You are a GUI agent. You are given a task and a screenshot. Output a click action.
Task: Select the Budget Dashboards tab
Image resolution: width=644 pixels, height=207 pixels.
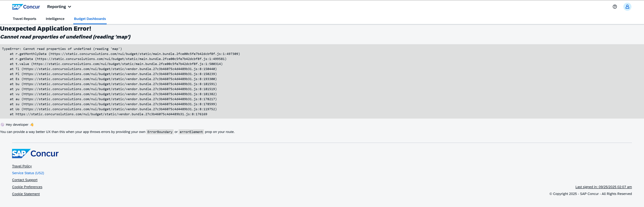[x=90, y=19]
